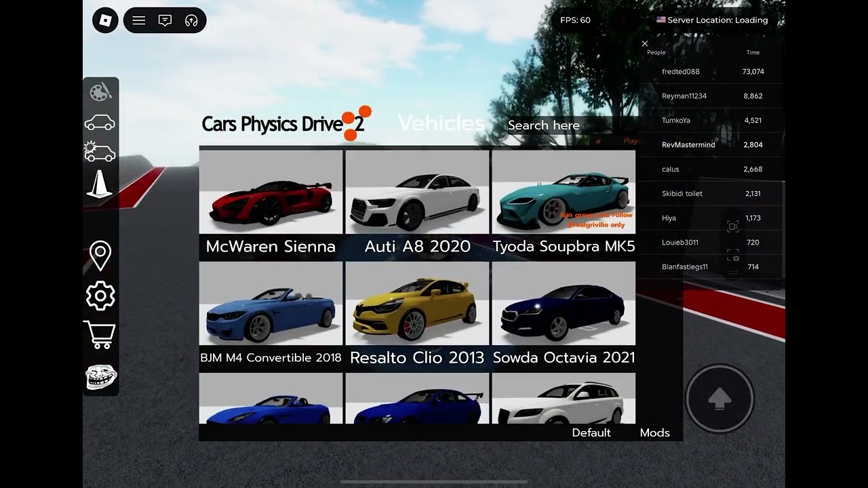Tap the troll face icon
Image resolution: width=868 pixels, height=488 pixels.
click(101, 378)
